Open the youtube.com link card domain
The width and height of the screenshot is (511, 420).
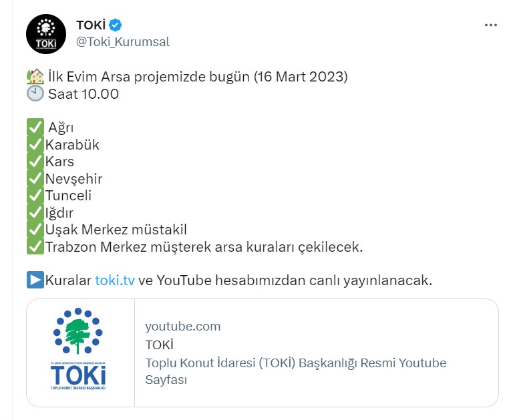coord(183,326)
